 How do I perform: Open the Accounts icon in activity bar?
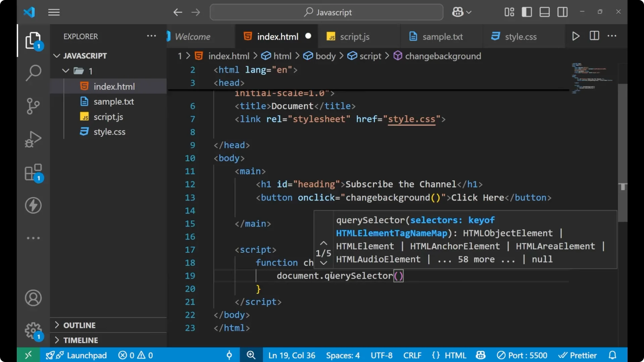(x=33, y=298)
